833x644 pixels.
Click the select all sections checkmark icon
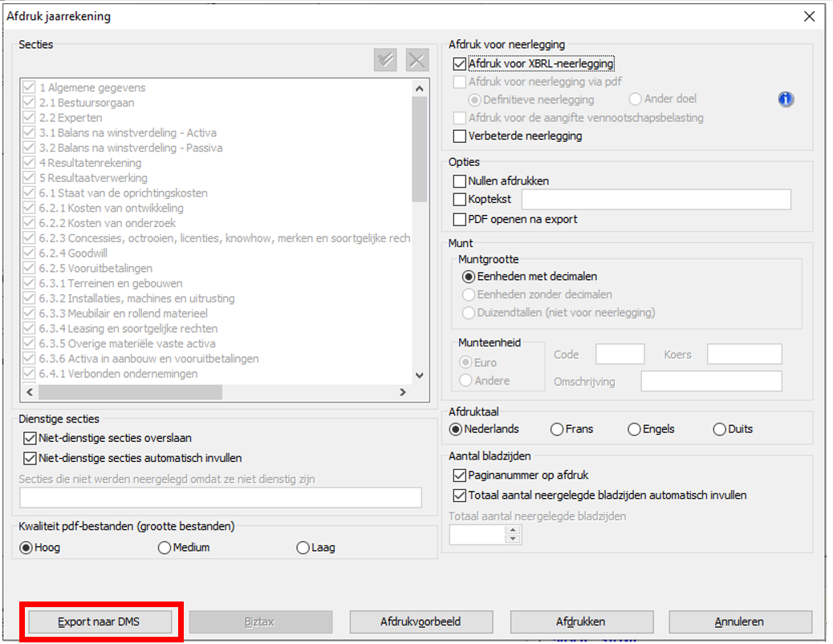(385, 60)
